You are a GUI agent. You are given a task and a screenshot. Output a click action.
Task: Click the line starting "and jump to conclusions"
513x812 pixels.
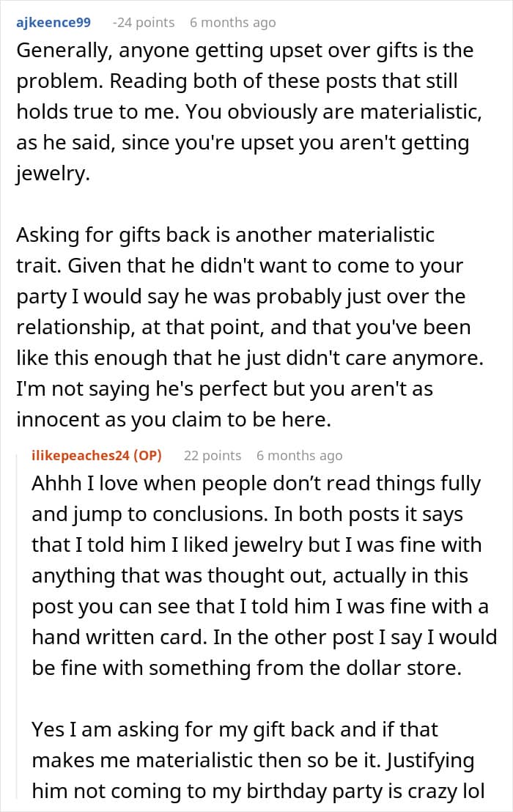click(x=247, y=515)
